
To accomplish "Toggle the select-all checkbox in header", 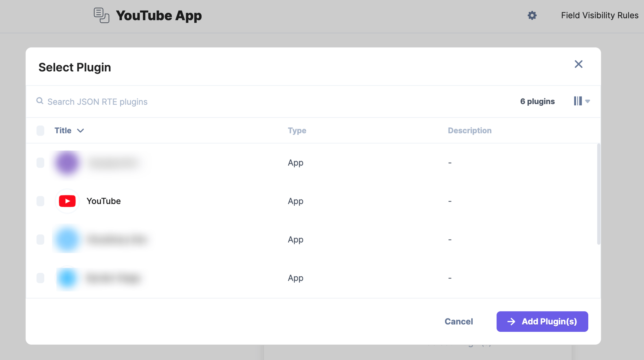I will (x=40, y=130).
